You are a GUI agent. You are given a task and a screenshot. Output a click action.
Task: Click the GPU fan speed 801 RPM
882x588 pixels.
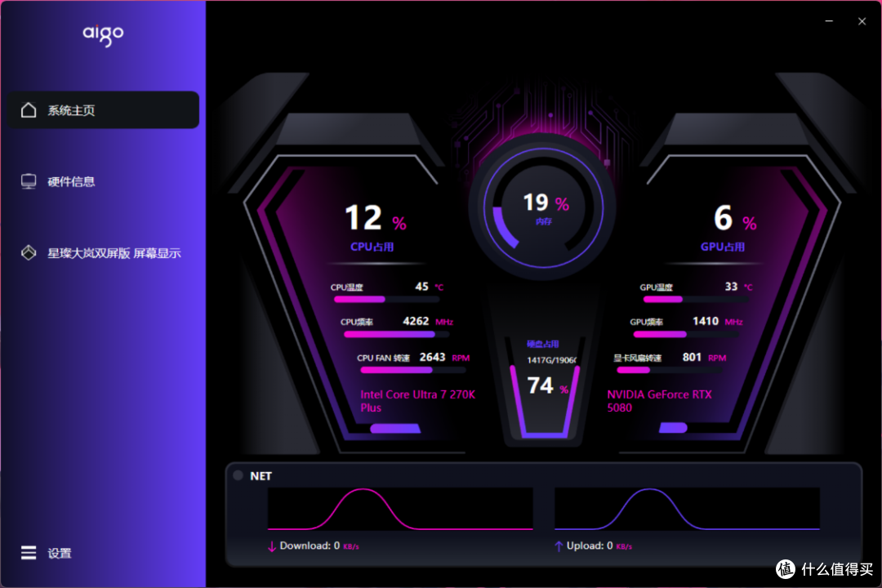[x=704, y=358]
